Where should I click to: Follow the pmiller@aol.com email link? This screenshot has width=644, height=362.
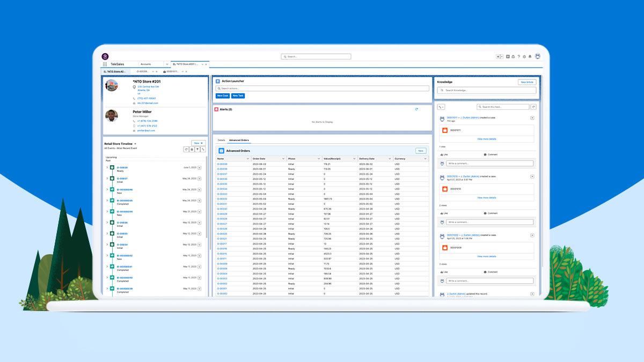pyautogui.click(x=146, y=130)
